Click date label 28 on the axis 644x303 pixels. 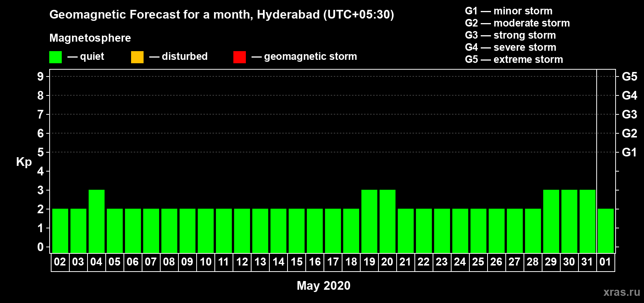point(533,262)
